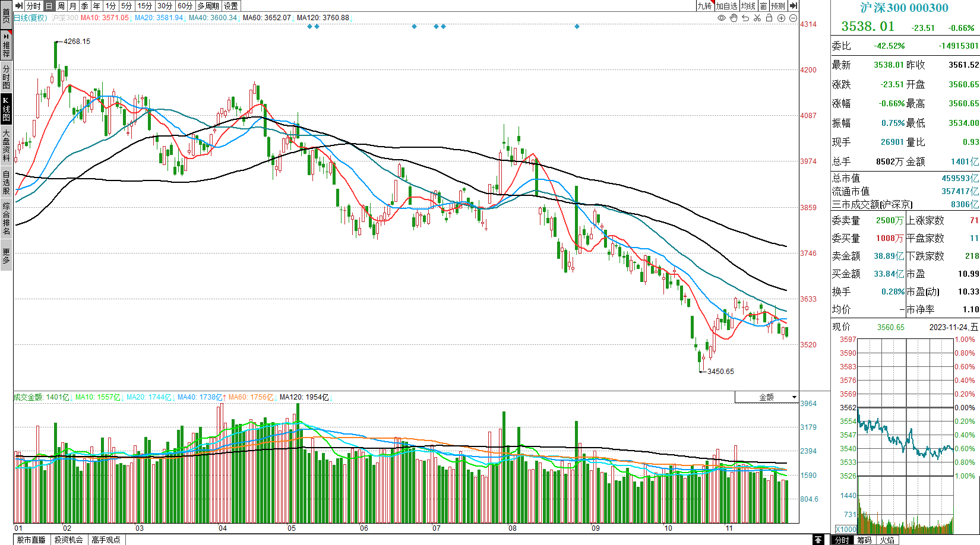Click the undo arrow icon
Screen dimensions: 980x545
tap(745, 18)
